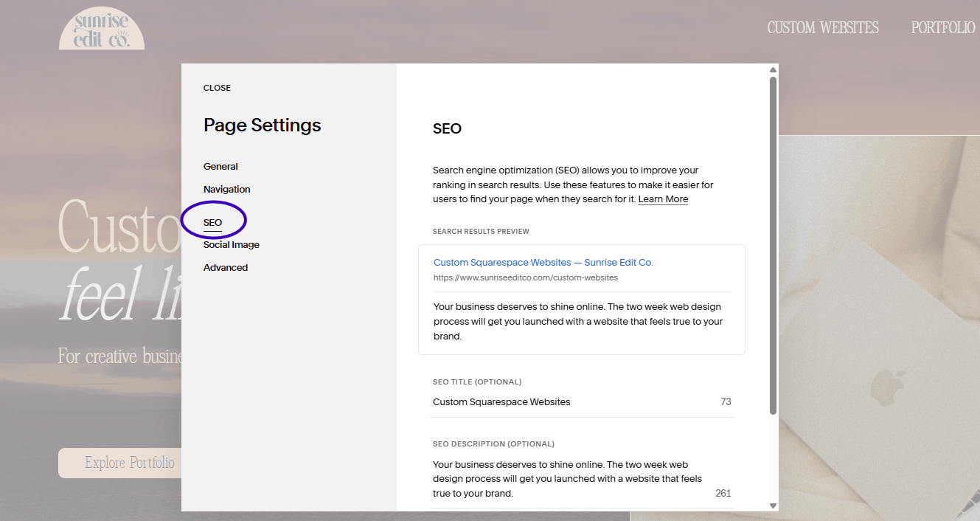Click the SEO title character count 73
Image resolution: width=980 pixels, height=521 pixels.
click(x=726, y=402)
